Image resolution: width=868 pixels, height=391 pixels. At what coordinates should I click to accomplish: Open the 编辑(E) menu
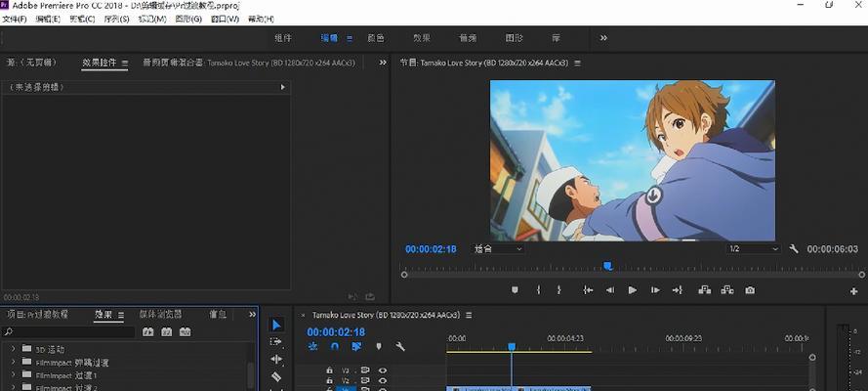(x=48, y=19)
